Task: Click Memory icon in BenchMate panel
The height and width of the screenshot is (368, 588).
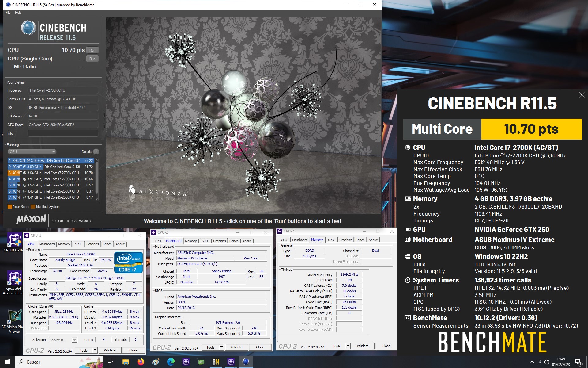Action: (x=408, y=199)
